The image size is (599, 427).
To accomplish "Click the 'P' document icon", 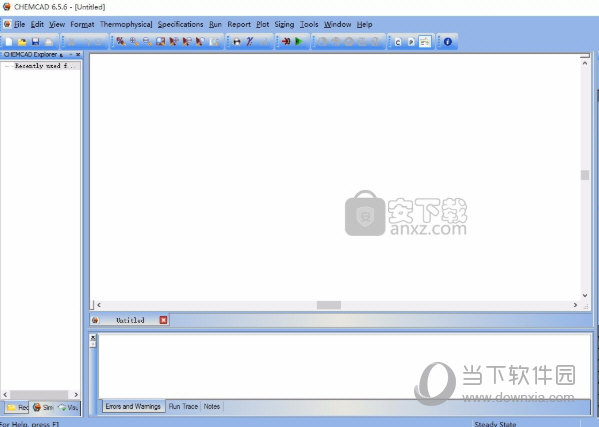I will click(411, 42).
